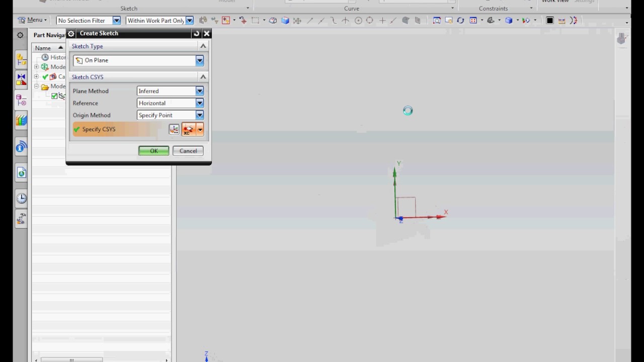Enable the intersection snap cross icon

(382, 21)
